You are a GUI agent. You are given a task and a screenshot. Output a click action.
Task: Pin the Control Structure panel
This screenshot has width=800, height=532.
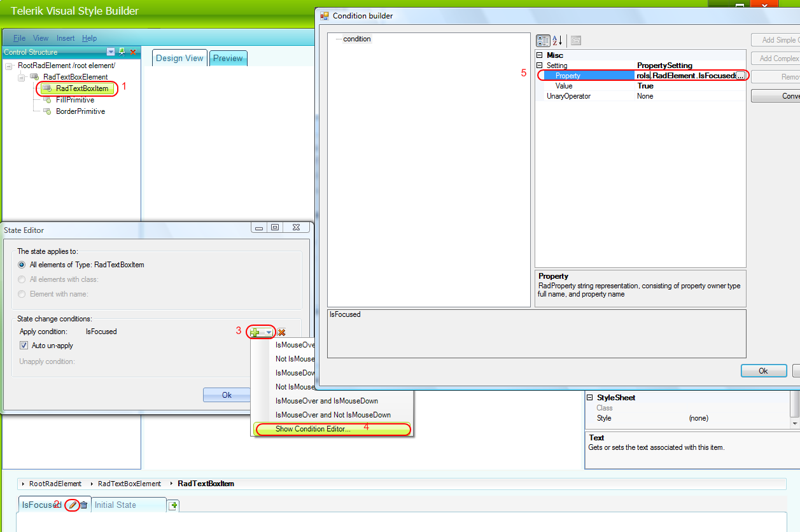122,52
